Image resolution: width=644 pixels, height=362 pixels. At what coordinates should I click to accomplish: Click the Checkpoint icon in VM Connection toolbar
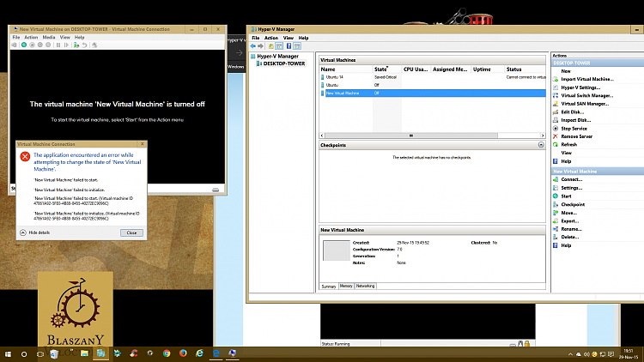(76, 45)
